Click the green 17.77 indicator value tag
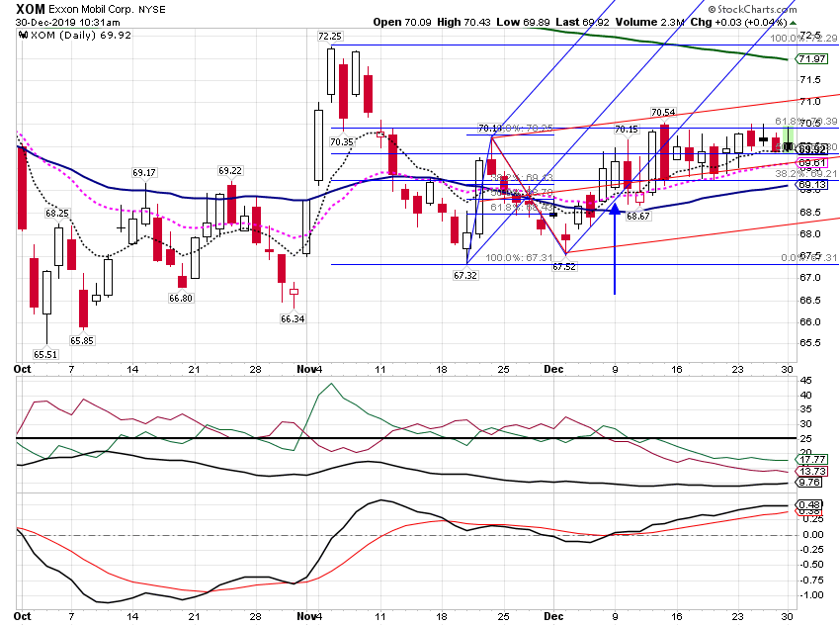Viewport: 840px width, 626px height. point(812,459)
